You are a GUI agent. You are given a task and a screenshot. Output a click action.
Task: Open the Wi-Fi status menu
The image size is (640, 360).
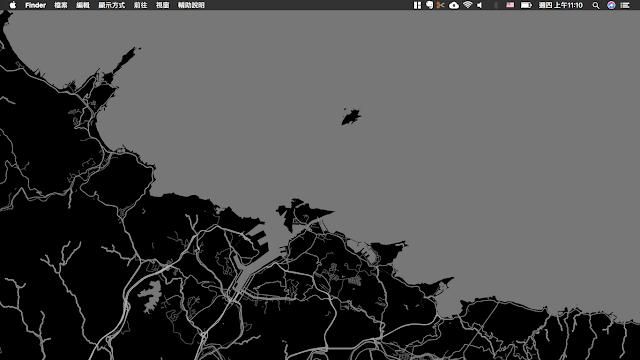pyautogui.click(x=467, y=5)
